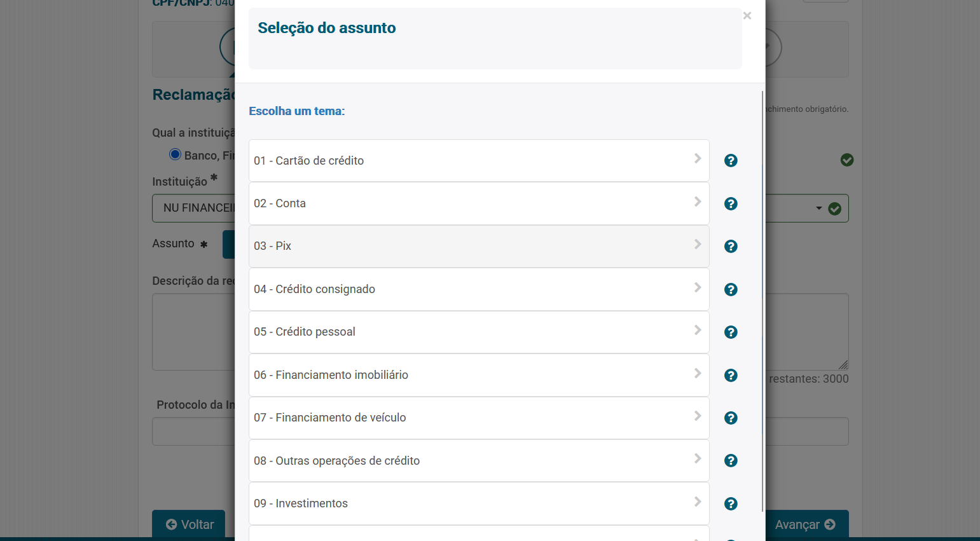
Task: Open help for Conta topic
Action: [x=731, y=203]
